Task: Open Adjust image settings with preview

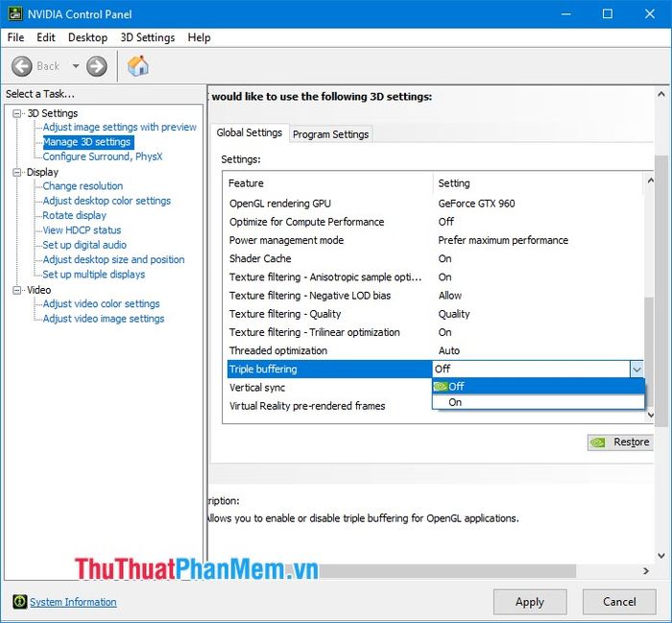Action: point(120,128)
